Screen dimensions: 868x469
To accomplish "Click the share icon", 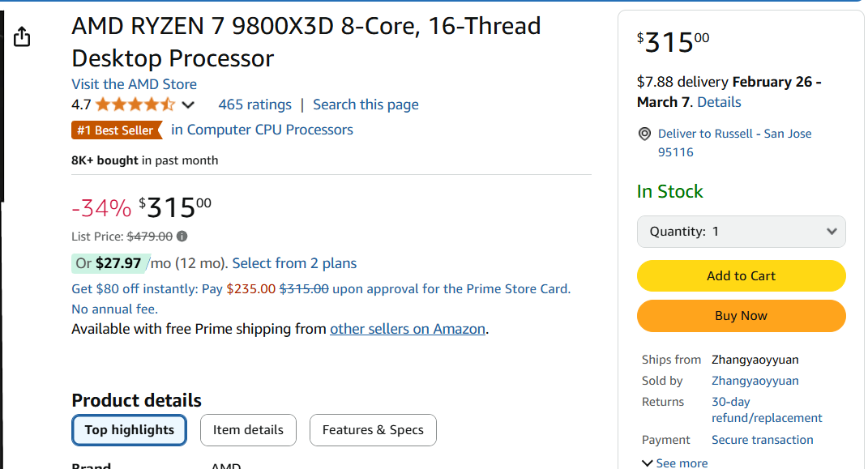I will (x=23, y=36).
